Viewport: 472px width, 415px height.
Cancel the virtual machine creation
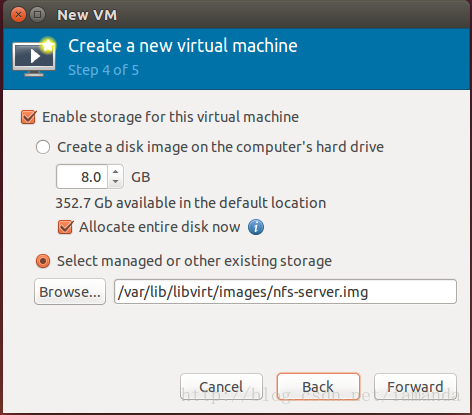click(221, 387)
